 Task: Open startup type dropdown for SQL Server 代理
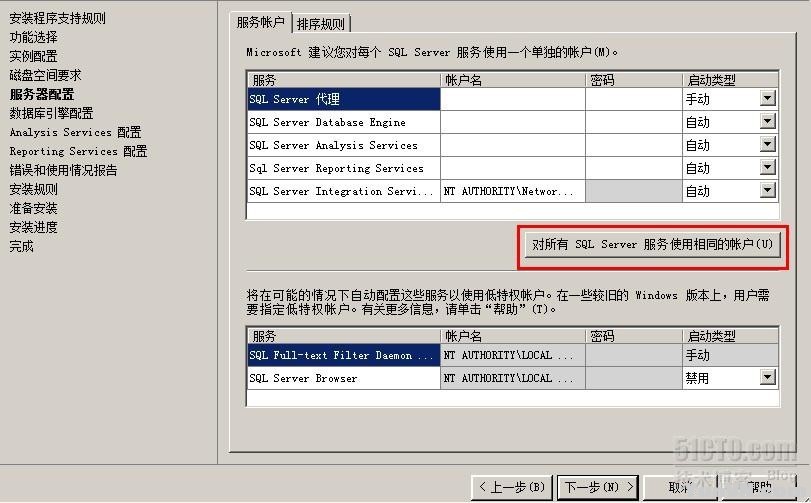click(x=768, y=98)
